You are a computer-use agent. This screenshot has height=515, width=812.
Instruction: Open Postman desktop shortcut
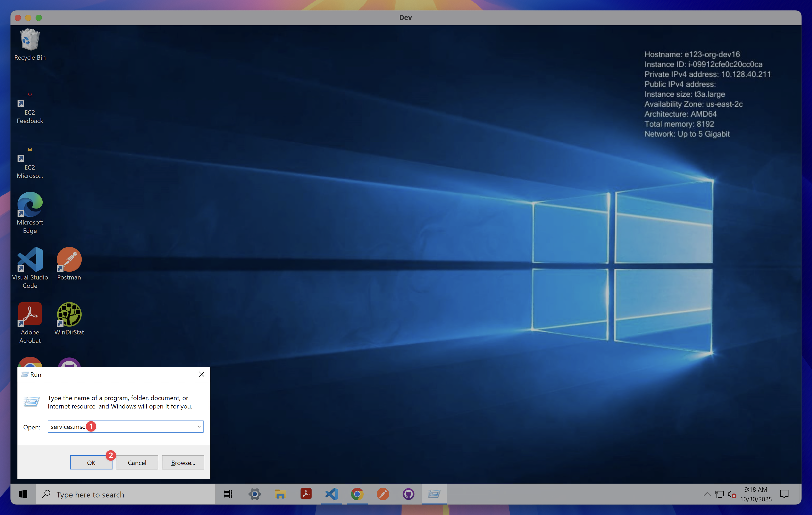click(x=69, y=260)
